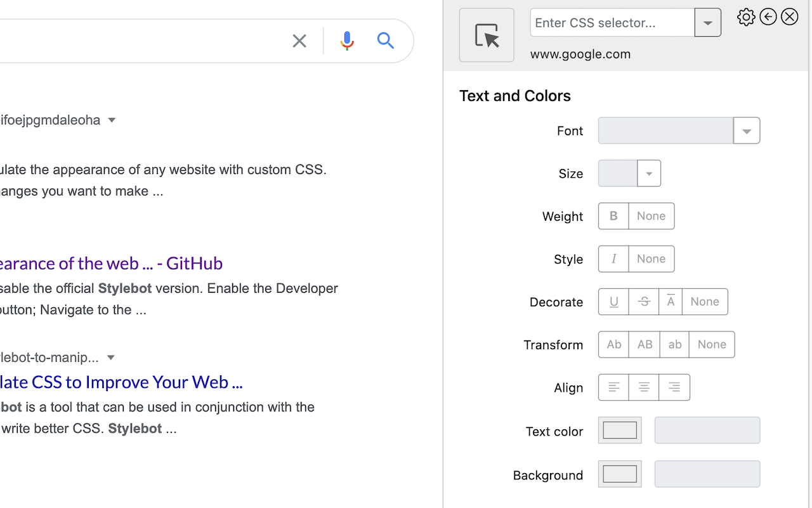Screen dimensions: 812x508
Task: Activate the Stylebot element picker tool
Action: [x=486, y=35]
